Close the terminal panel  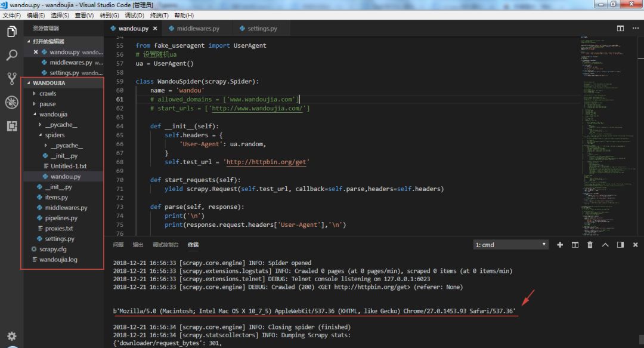coord(636,245)
